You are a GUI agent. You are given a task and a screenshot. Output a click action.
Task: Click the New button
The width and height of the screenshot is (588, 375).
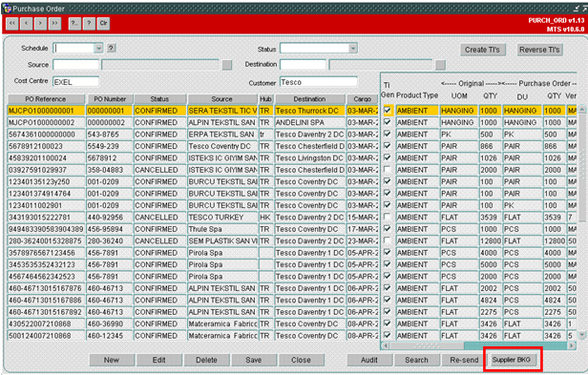[112, 360]
